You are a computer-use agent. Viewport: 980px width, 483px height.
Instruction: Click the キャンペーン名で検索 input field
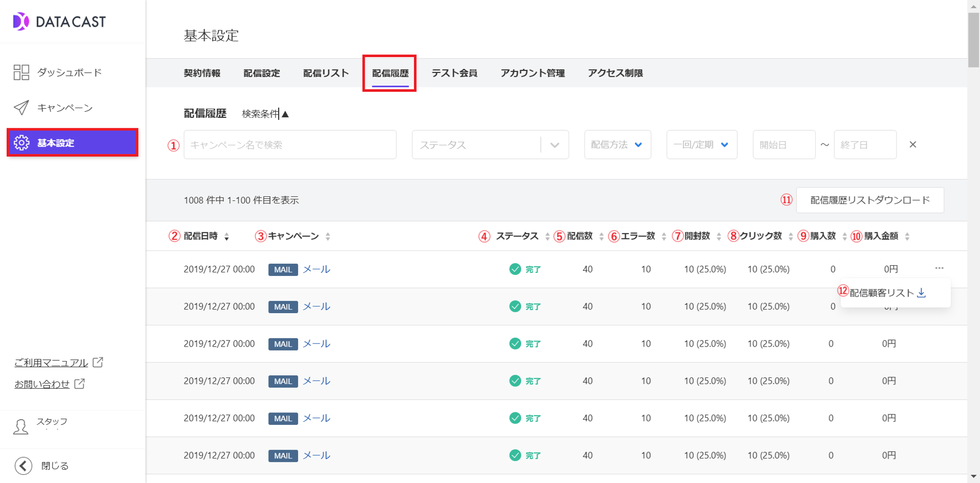coord(290,145)
